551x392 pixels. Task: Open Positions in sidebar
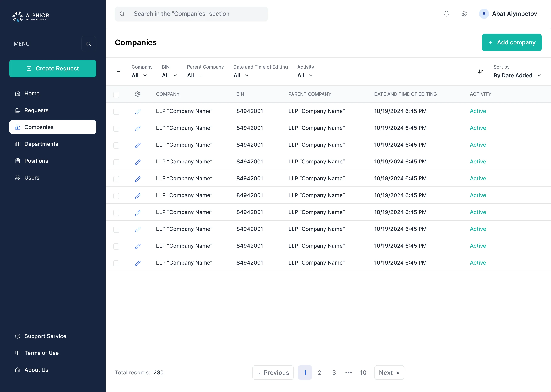pyautogui.click(x=53, y=161)
